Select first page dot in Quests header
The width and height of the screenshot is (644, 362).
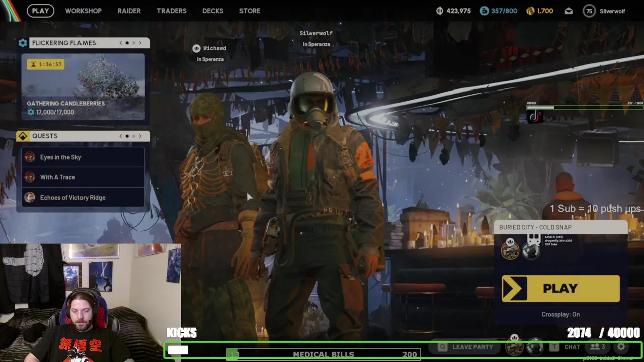click(x=127, y=136)
